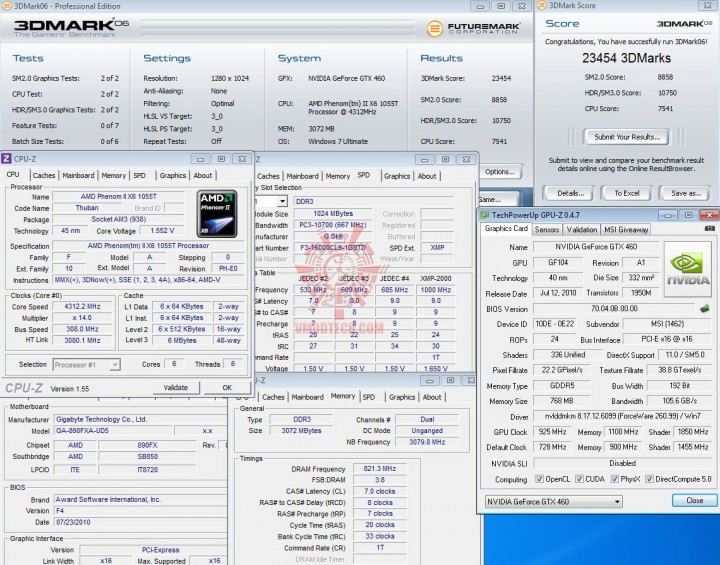720x565 pixels.
Task: Click the Details button in 3DMark Score
Action: 570,193
